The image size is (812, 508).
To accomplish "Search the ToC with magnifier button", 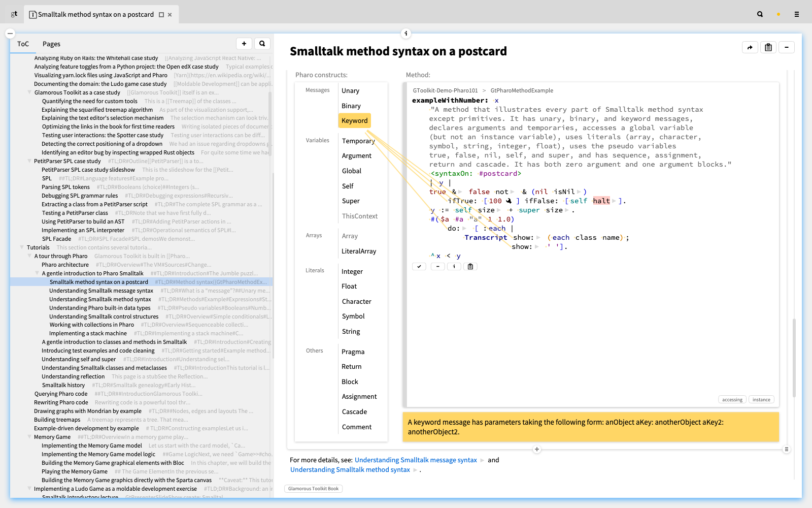I will tap(262, 44).
